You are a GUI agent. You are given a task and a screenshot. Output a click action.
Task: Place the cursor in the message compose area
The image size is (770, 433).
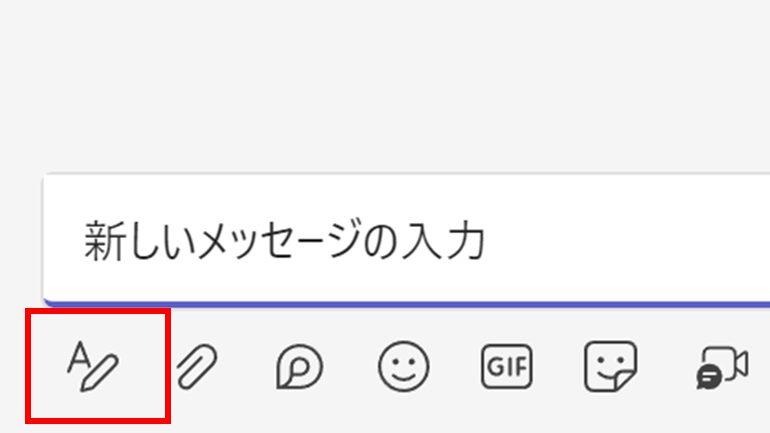coord(400,240)
